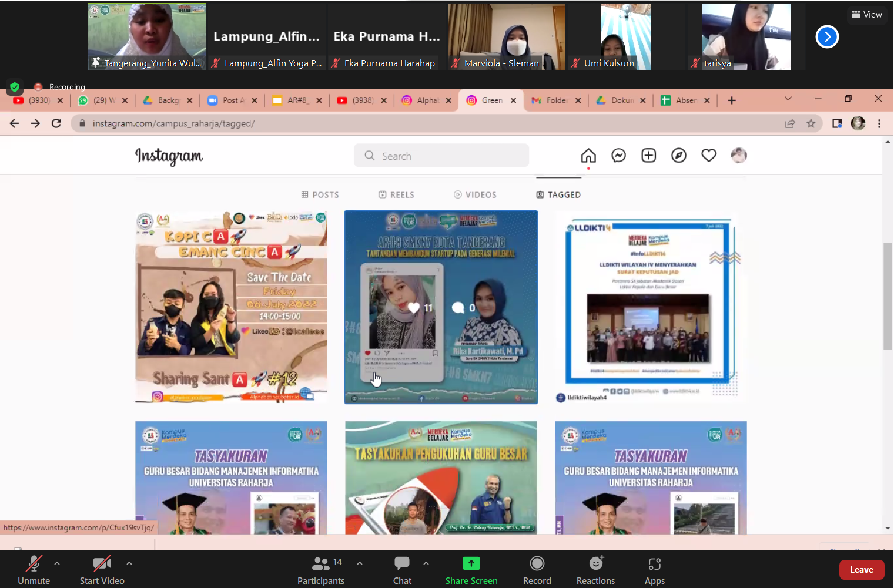Open the browser side panel icon
This screenshot has width=894, height=588.
tap(837, 123)
